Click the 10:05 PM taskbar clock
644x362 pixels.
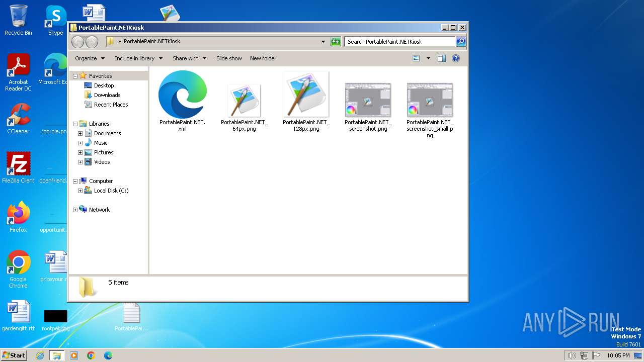pyautogui.click(x=618, y=355)
